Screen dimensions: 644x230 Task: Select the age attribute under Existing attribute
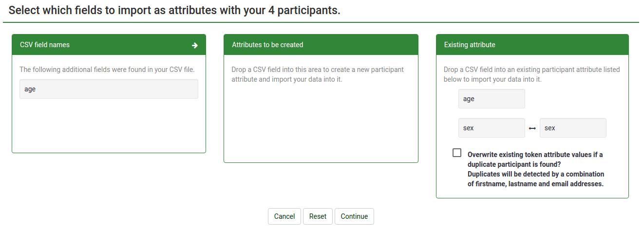click(492, 99)
